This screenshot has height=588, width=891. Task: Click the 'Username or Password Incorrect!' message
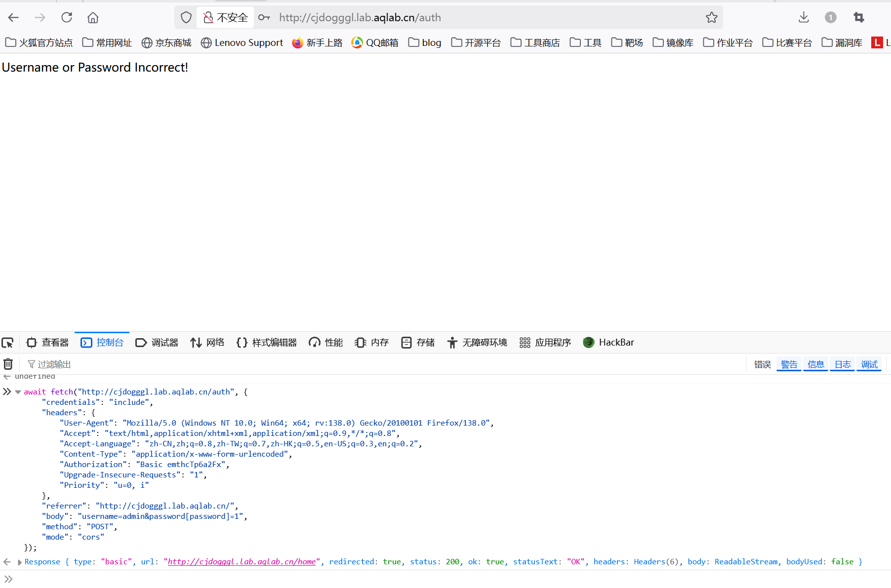coord(95,68)
